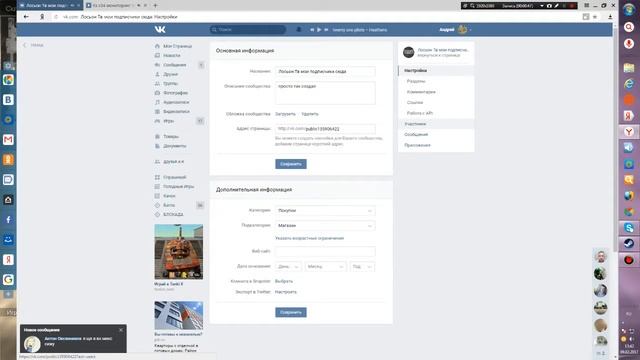
Task: Open Видеозаписи in left menu
Action: (176, 111)
